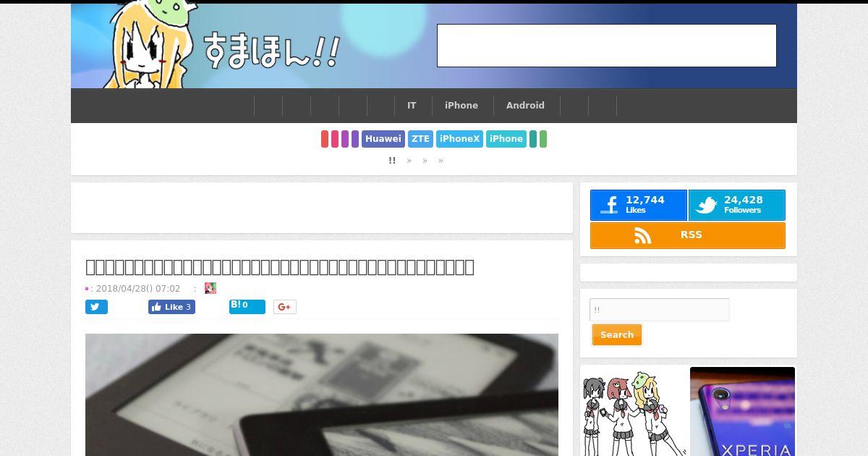Click the red tag swatch
Image resolution: width=868 pixels, height=456 pixels.
325,139
